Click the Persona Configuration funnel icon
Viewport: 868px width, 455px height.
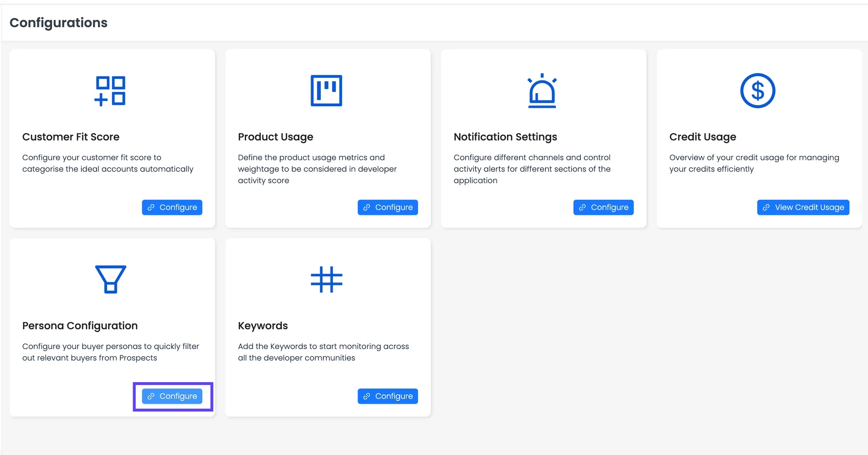[110, 279]
